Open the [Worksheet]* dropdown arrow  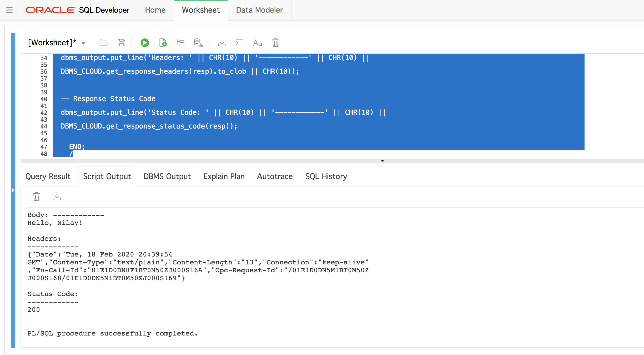tap(83, 43)
